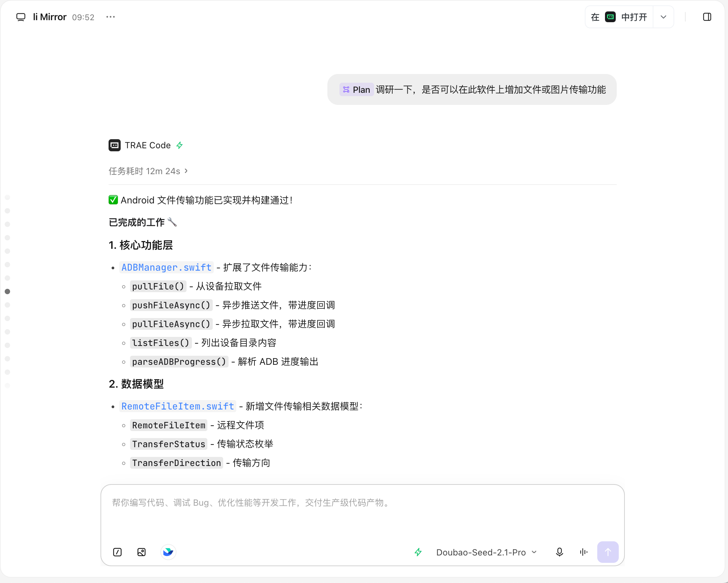Click the pullFileAsync() code label
Image resolution: width=728 pixels, height=583 pixels.
[171, 324]
